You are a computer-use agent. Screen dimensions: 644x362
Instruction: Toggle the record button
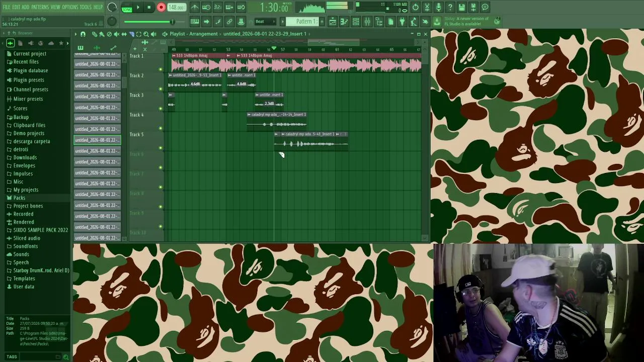coord(161,8)
